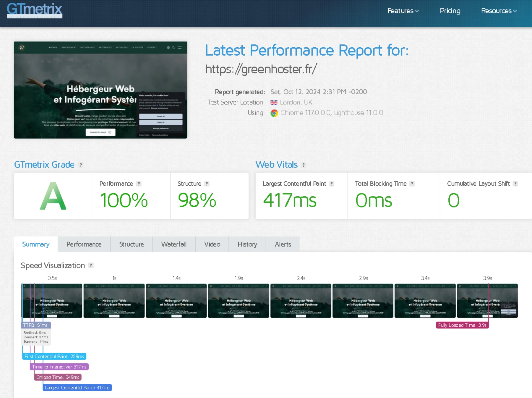Click help icon beside GTmetrix Grade
Screen dimensions: 532x398
pos(81,165)
